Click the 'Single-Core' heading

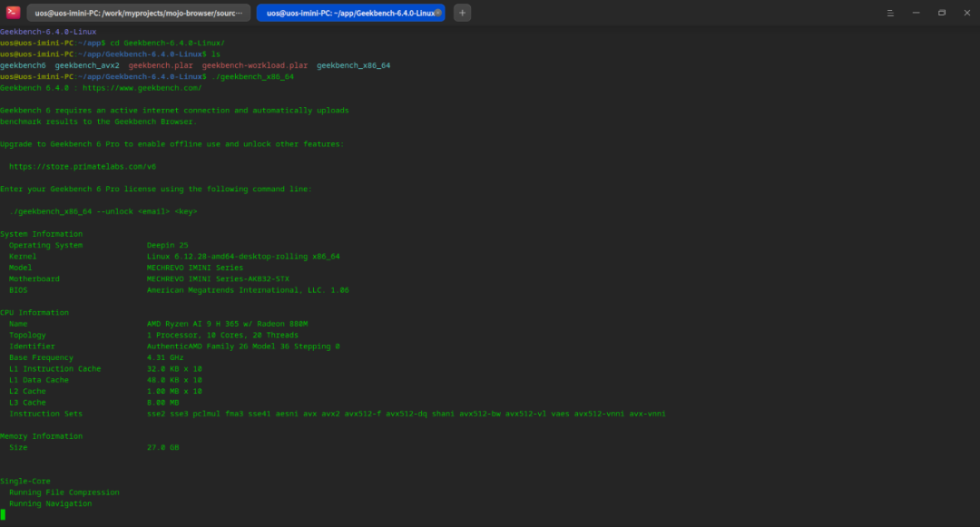tap(25, 482)
